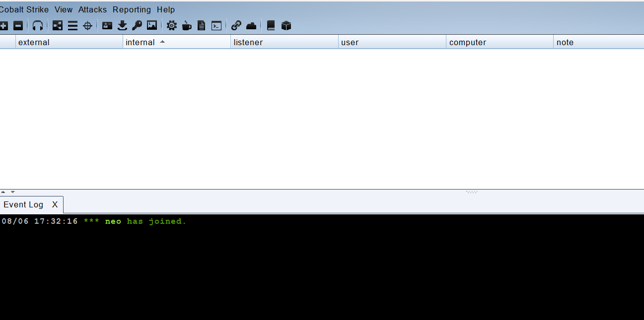The width and height of the screenshot is (644, 320).
Task: Click the coffee cup Java applet icon
Action: point(187,26)
